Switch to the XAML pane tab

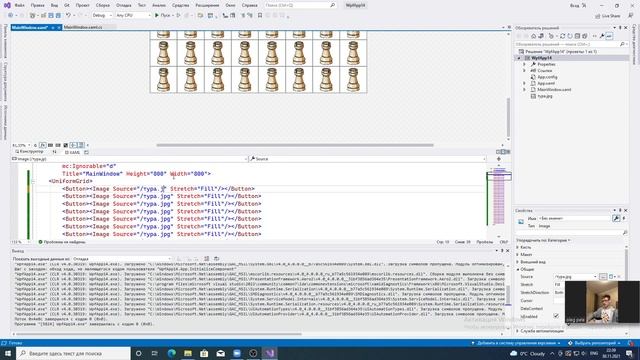pos(72,152)
